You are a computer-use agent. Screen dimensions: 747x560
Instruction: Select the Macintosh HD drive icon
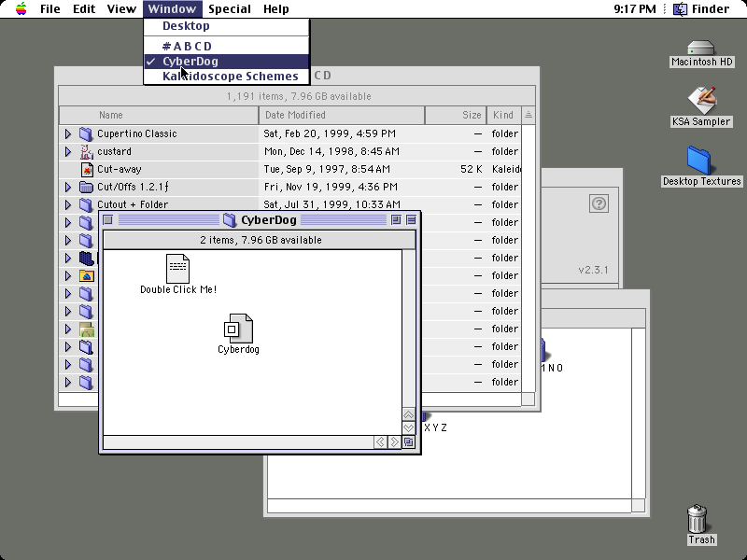coord(701,49)
